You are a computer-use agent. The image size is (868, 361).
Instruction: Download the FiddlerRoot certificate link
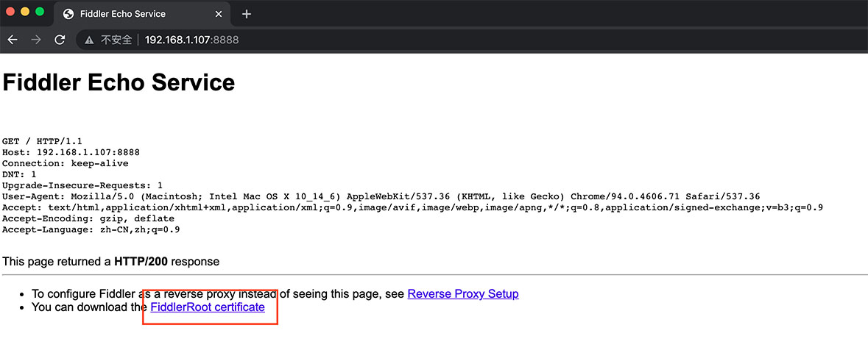(x=207, y=307)
